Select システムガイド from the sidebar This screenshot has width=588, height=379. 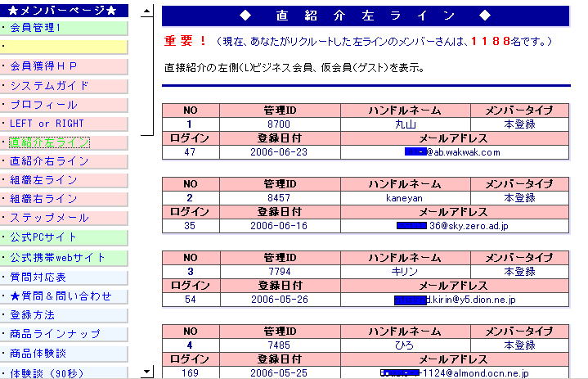[x=49, y=85]
